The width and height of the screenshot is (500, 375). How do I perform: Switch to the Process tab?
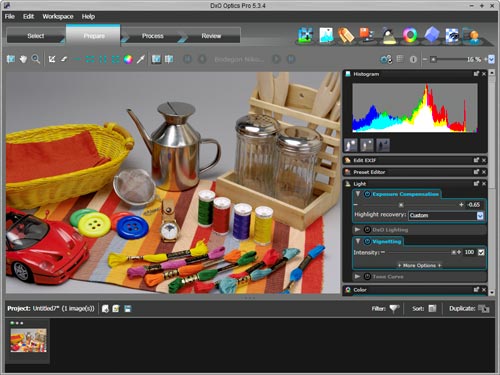(153, 36)
